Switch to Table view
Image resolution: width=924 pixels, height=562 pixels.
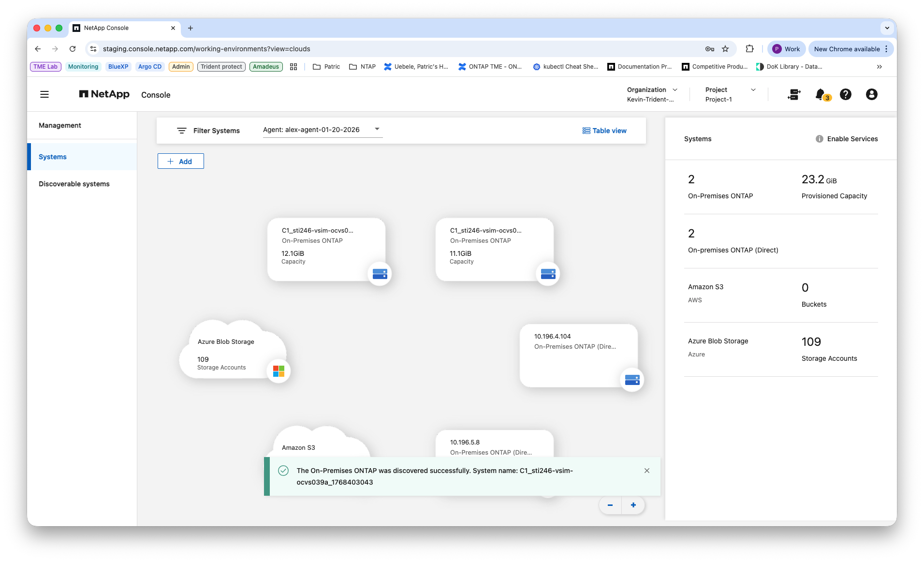coord(604,131)
